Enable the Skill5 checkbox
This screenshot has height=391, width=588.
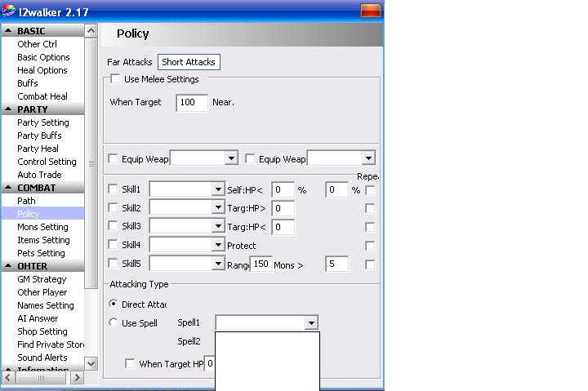point(113,263)
